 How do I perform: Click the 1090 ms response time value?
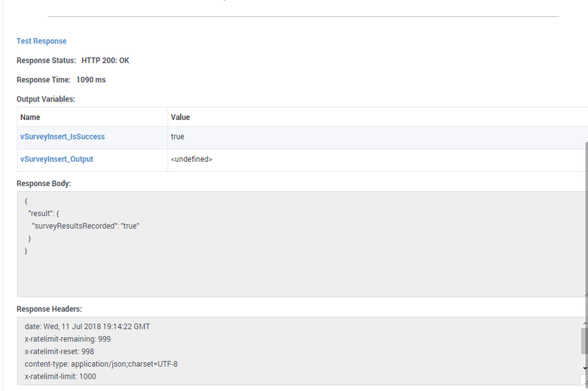point(91,80)
